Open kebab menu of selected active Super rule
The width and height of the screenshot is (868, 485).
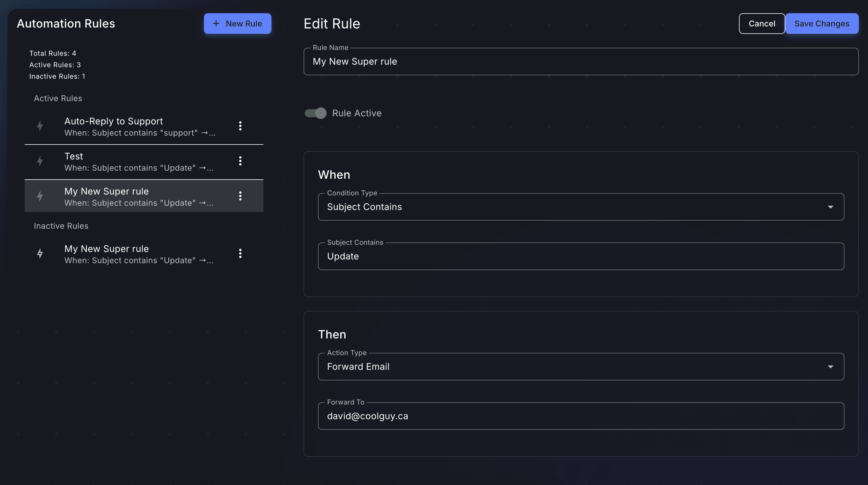tap(240, 196)
